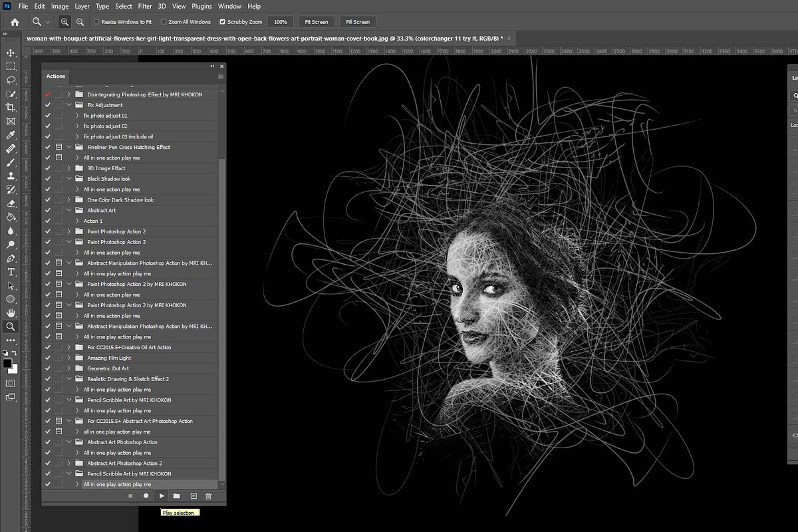Expand the Action 1 steps
Screen dimensions: 798x532
[77, 221]
